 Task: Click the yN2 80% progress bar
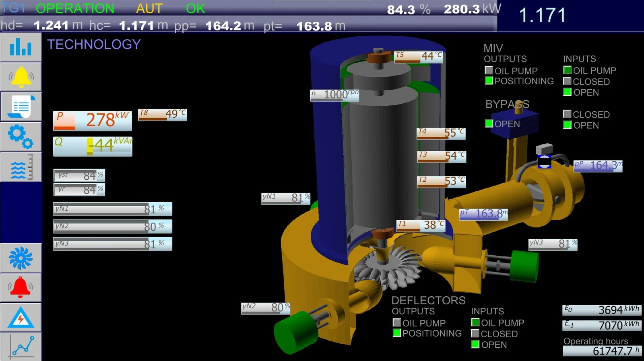tap(112, 226)
